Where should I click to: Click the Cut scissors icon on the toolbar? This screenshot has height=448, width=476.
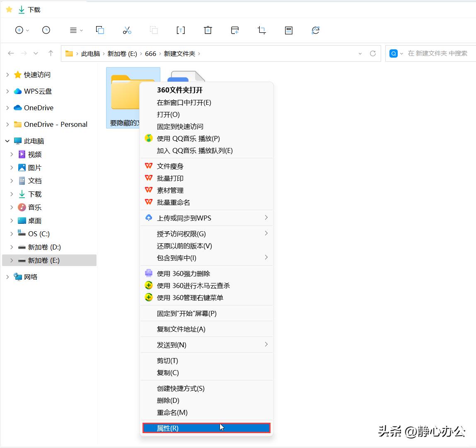tap(127, 30)
